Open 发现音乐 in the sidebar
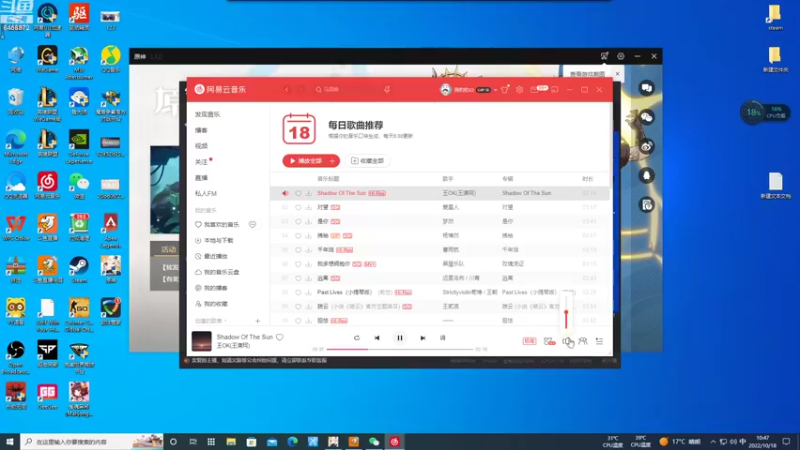The height and width of the screenshot is (450, 800). click(x=207, y=114)
